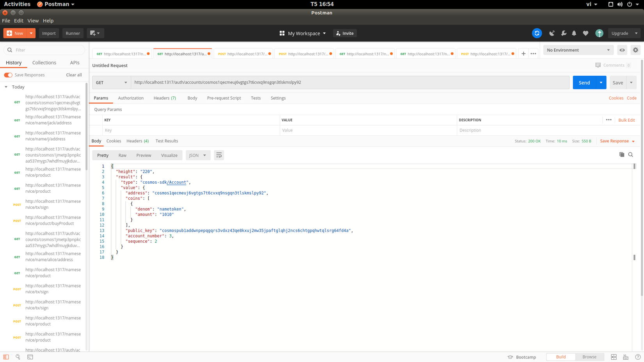Collapse the Today history group
Viewport: 644px width, 362px height.
pyautogui.click(x=6, y=87)
